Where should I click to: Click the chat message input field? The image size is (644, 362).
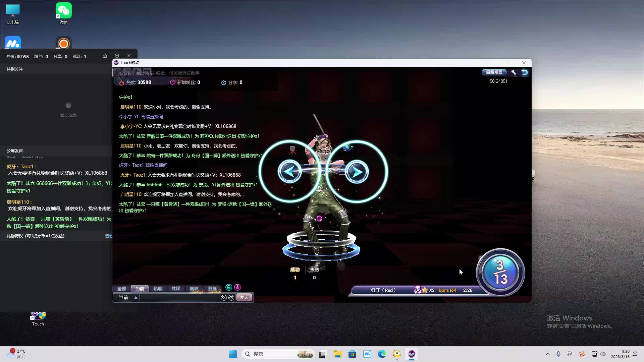tap(180, 298)
